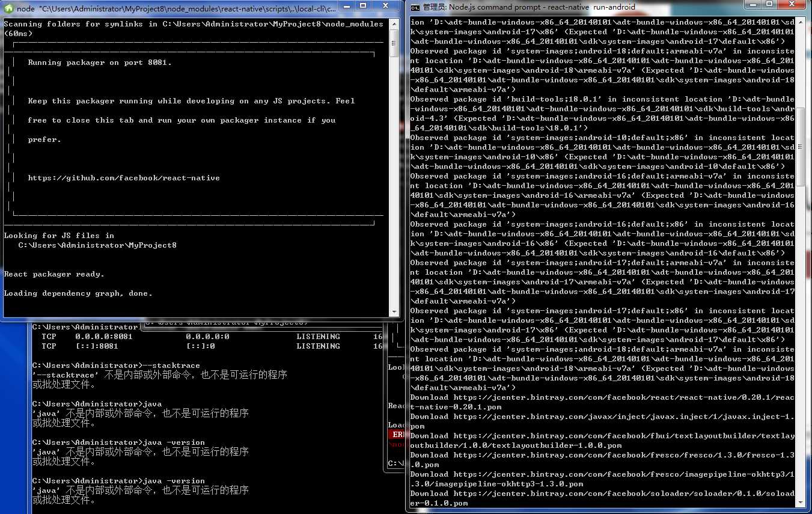The image size is (812, 514).
Task: Click the 'C:\Users\Administrator>java' command line
Action: tap(97, 404)
